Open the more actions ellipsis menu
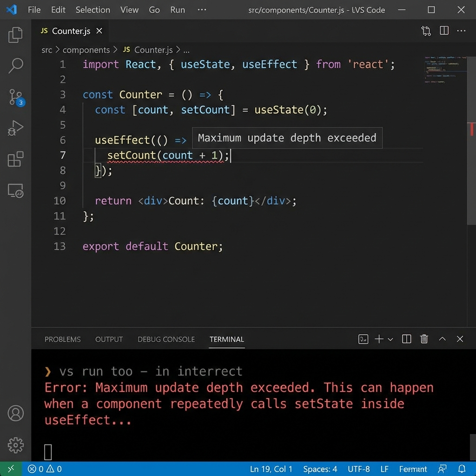 [x=461, y=30]
